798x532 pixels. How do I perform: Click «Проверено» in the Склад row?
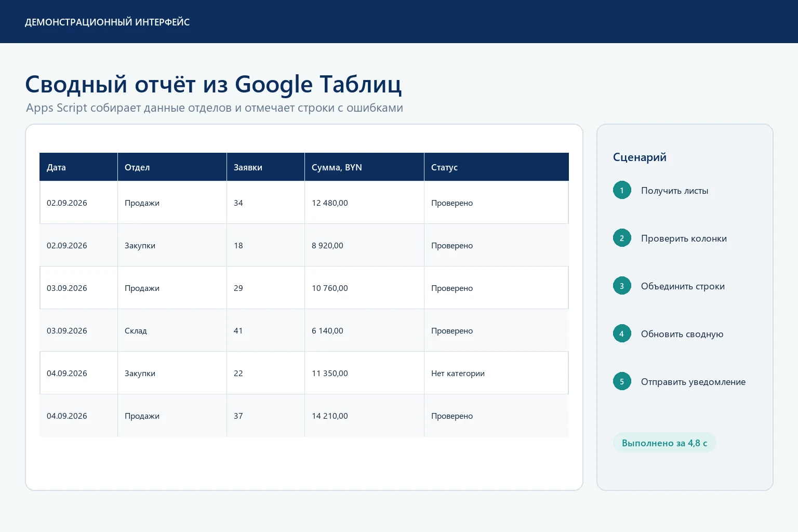click(x=452, y=330)
